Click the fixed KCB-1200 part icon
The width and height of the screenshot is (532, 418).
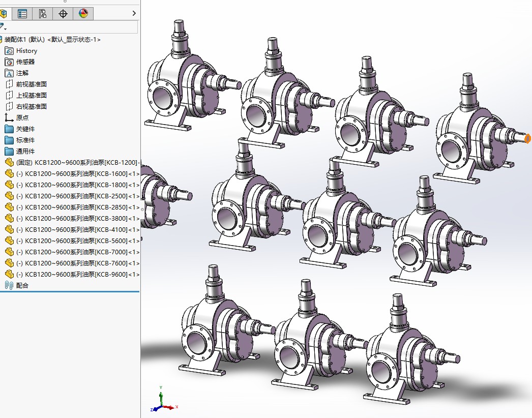9,163
